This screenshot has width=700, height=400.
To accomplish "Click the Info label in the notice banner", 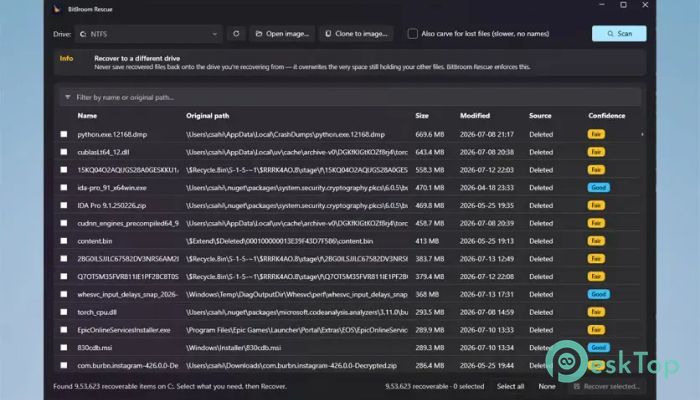I will (67, 58).
